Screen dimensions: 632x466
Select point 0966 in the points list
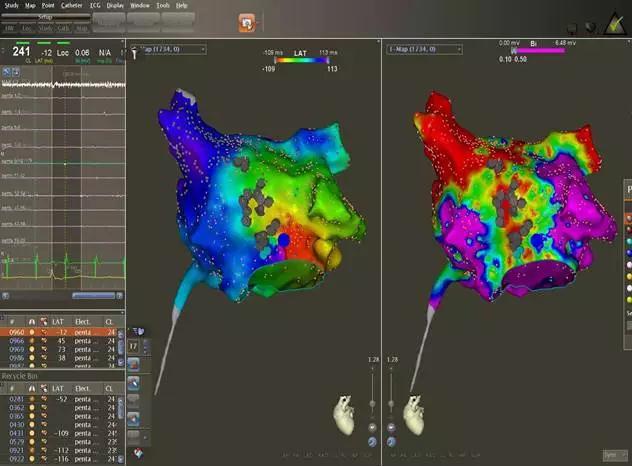click(x=58, y=341)
